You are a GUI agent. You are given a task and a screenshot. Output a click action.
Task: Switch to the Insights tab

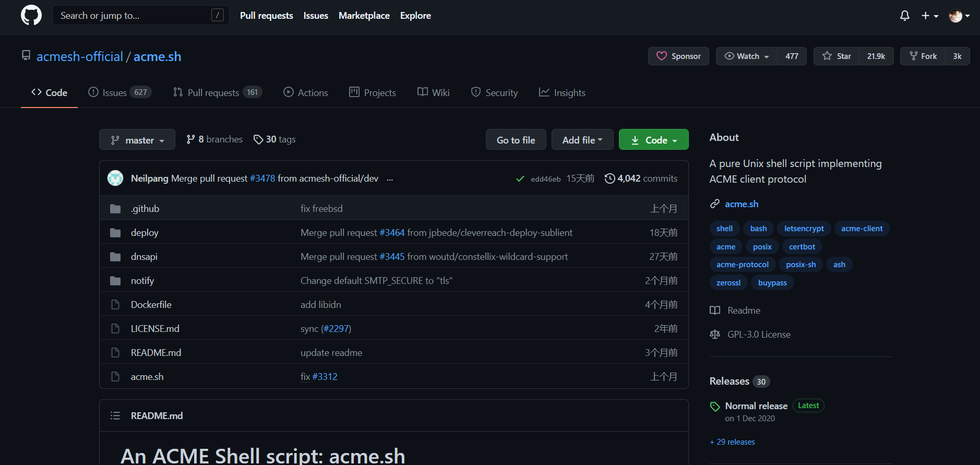pyautogui.click(x=562, y=92)
